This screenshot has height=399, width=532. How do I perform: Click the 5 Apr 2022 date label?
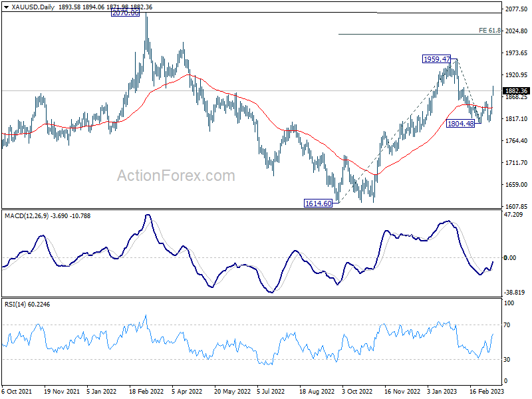[187, 391]
